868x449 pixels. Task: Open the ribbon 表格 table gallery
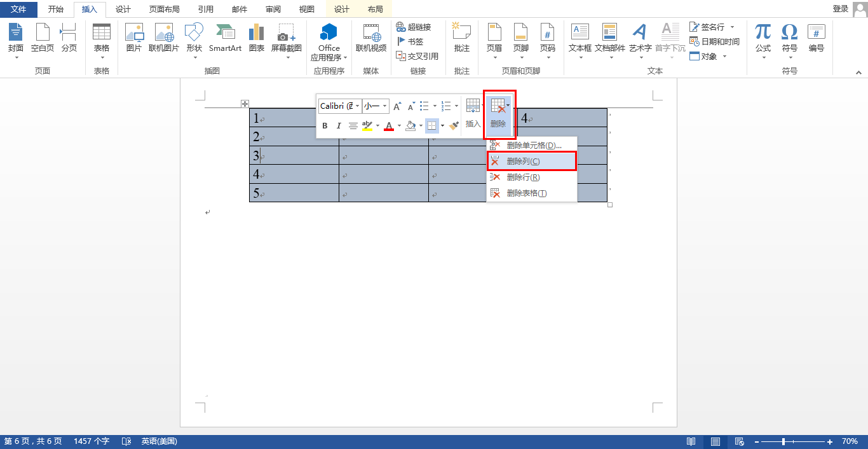tap(101, 40)
